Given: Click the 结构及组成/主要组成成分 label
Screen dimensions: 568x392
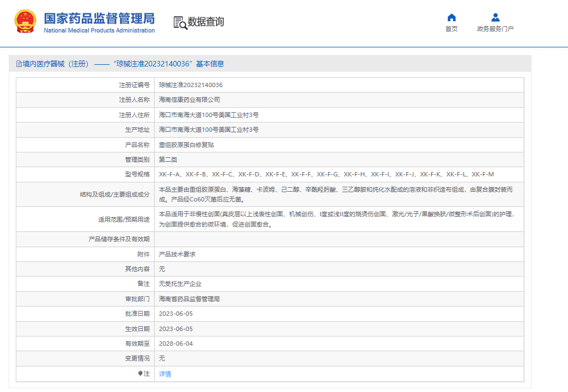Looking at the screenshot, I should coord(115,194).
